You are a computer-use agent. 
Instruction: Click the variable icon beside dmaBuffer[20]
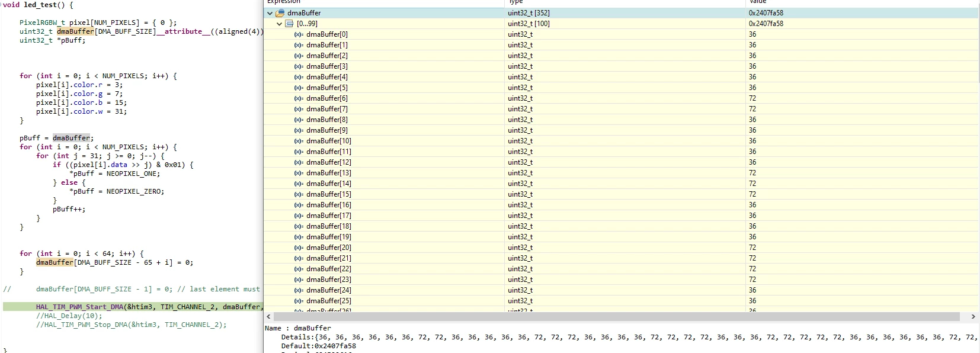pyautogui.click(x=299, y=248)
